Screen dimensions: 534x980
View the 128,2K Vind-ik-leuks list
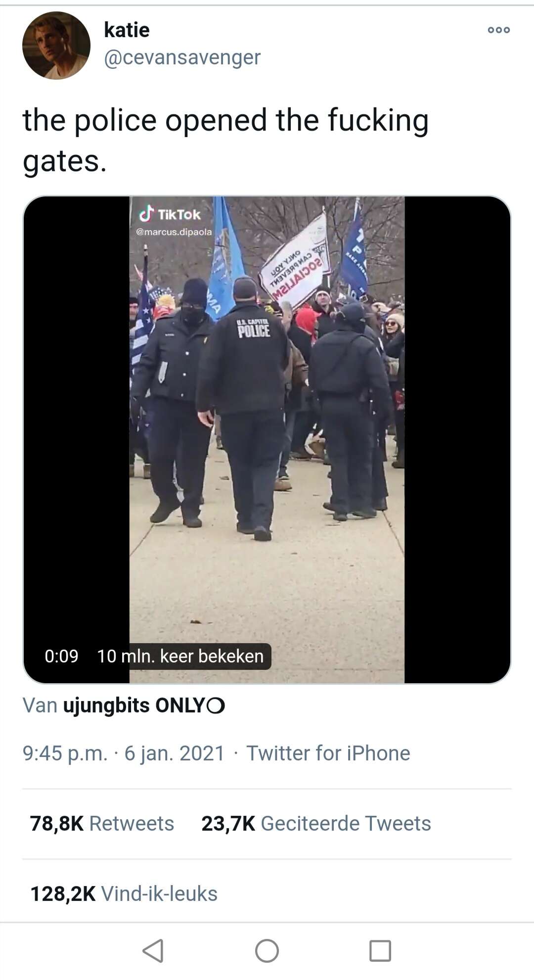click(x=124, y=893)
